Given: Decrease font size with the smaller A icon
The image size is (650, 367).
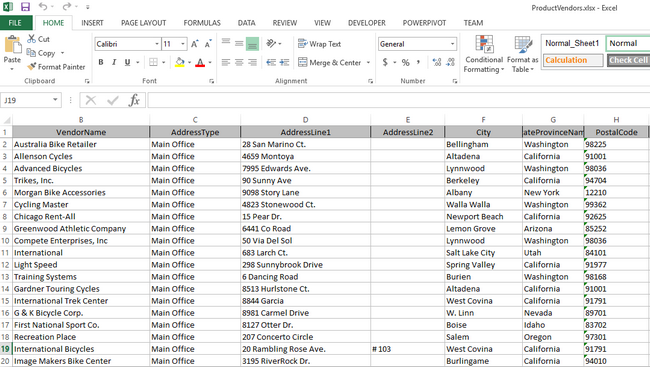Looking at the screenshot, I should 208,44.
